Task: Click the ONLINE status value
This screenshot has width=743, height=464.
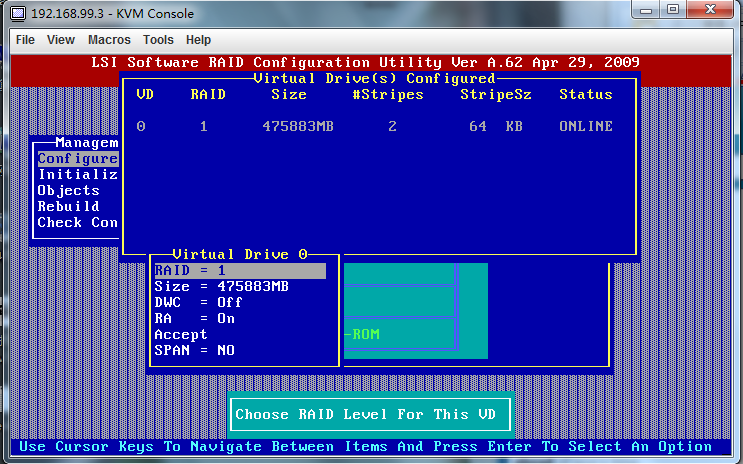Action: (x=586, y=126)
